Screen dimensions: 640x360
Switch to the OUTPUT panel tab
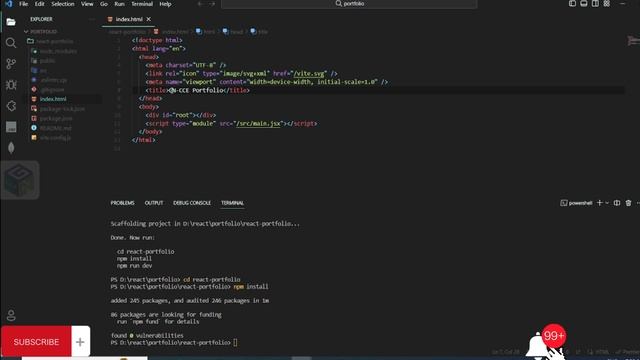pyautogui.click(x=153, y=203)
